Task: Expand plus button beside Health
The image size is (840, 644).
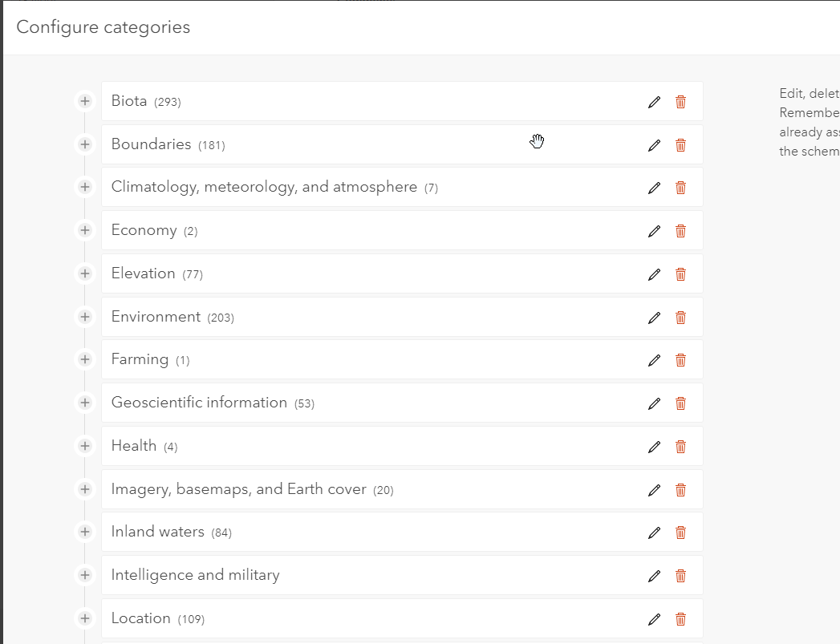Action: click(85, 445)
